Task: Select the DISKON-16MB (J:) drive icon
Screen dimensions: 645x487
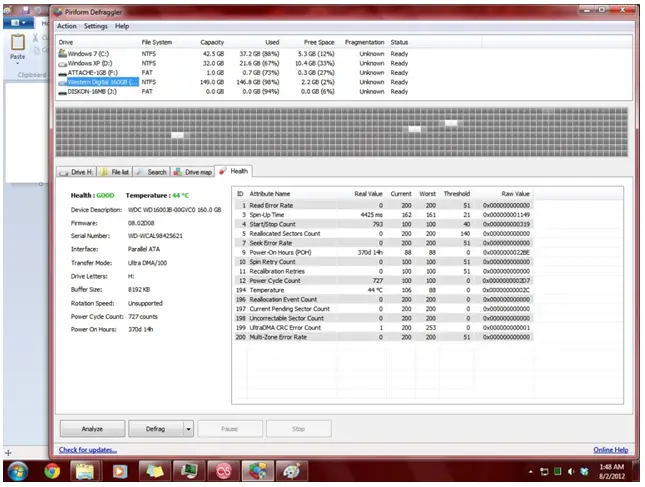Action: point(63,92)
